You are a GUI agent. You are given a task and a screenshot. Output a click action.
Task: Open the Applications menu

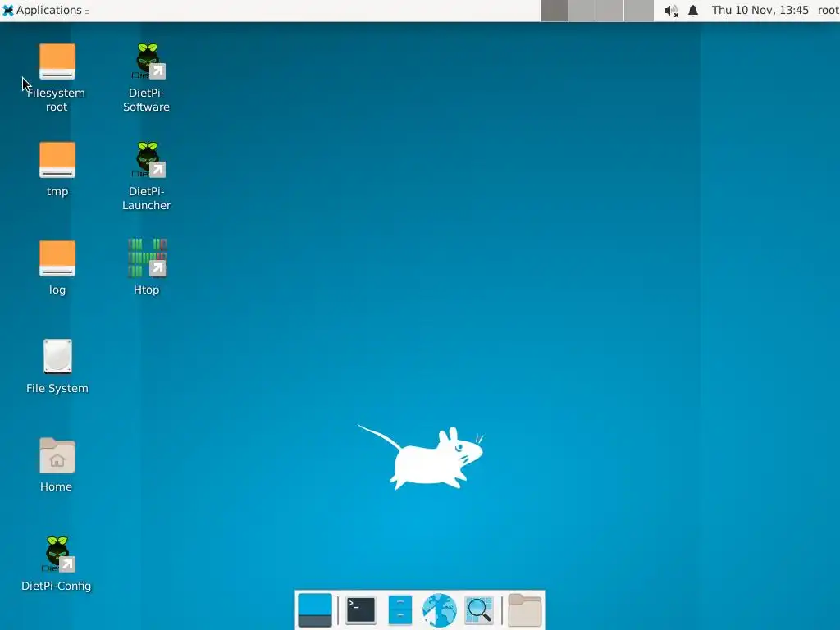pyautogui.click(x=45, y=10)
